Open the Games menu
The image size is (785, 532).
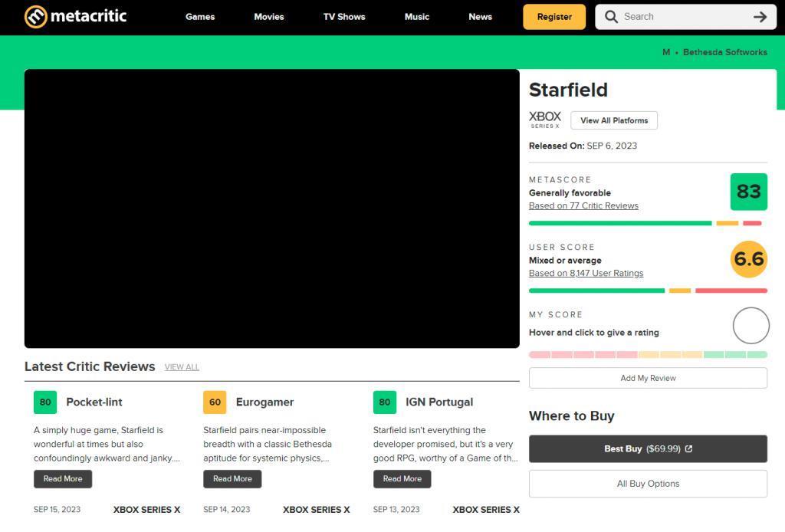[x=200, y=17]
